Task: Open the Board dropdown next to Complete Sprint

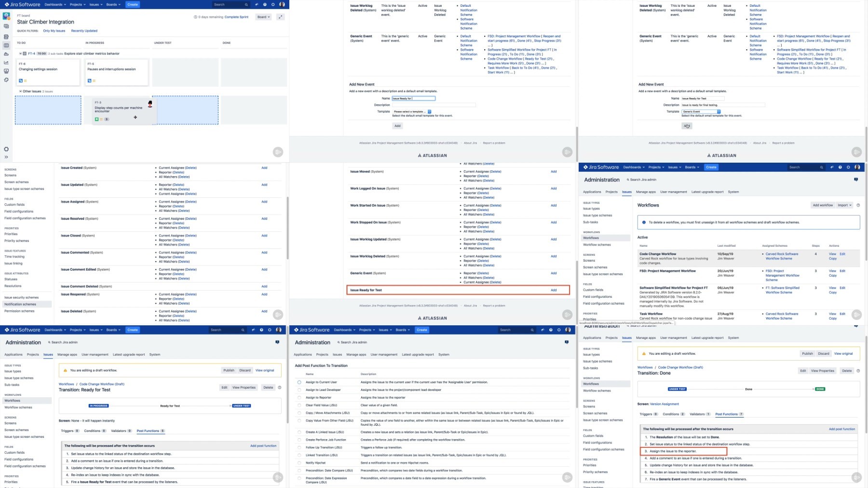Action: [263, 17]
